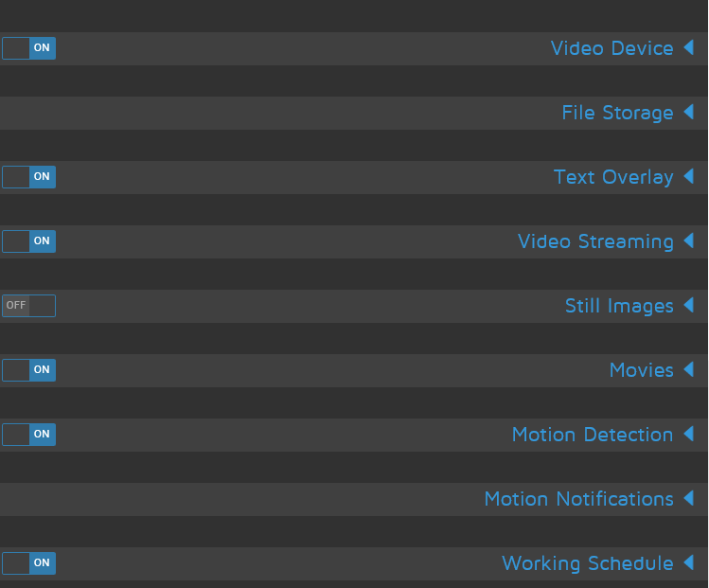Turn off the Movies switch
709x588 pixels.
pos(28,370)
